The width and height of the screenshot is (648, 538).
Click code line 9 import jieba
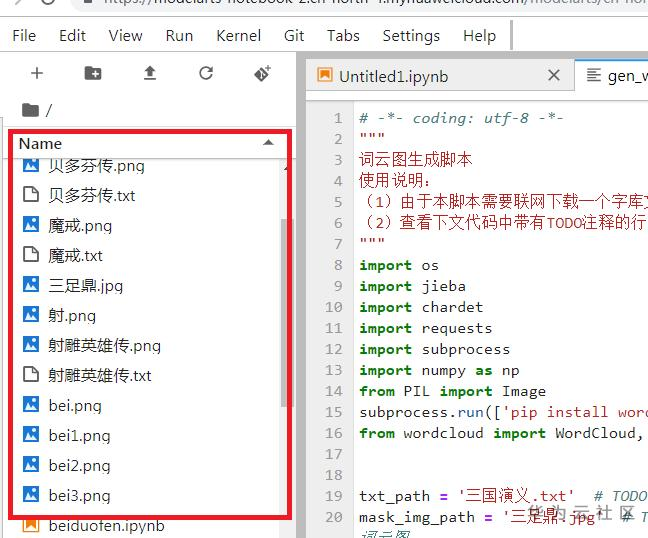click(412, 286)
